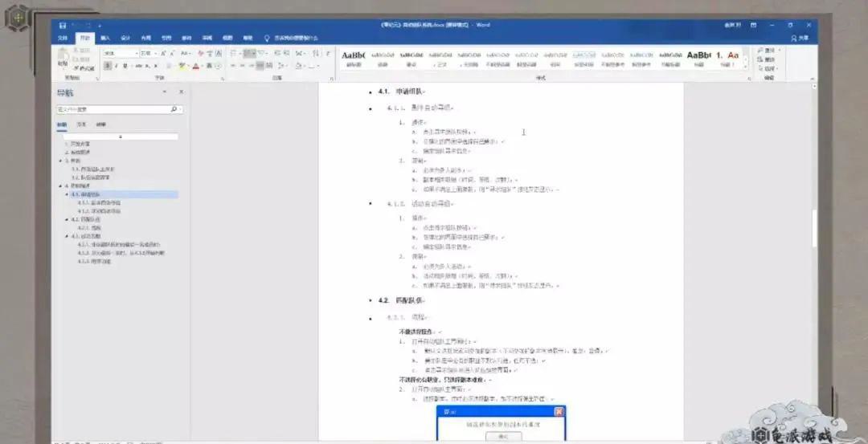Screen dimensions: 868x444
Task: Switch to Pages tab in navigation pane
Action: click(81, 124)
